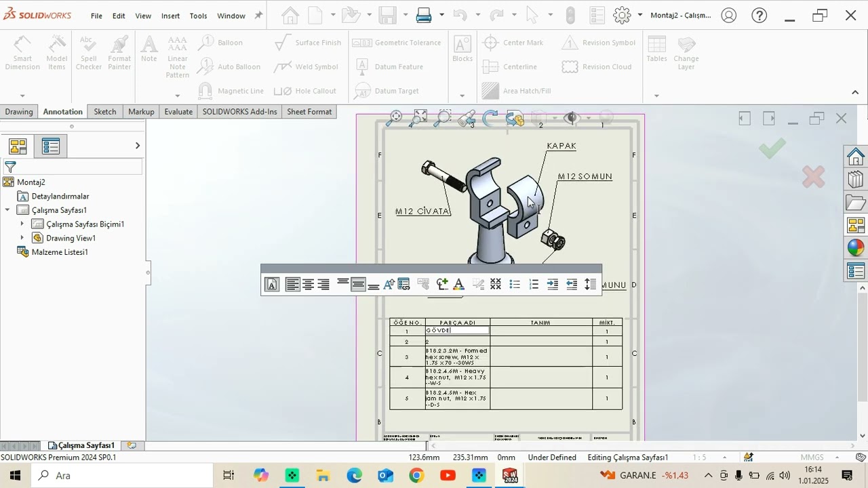Open the Insert menu
The width and height of the screenshot is (868, 488).
[x=170, y=16]
